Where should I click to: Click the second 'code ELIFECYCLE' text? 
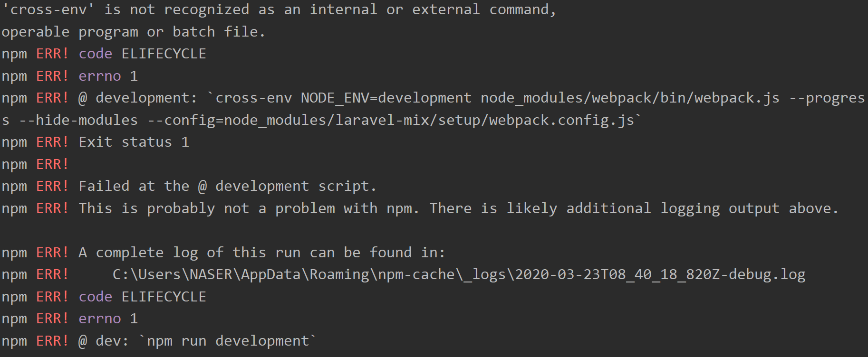[x=142, y=297]
